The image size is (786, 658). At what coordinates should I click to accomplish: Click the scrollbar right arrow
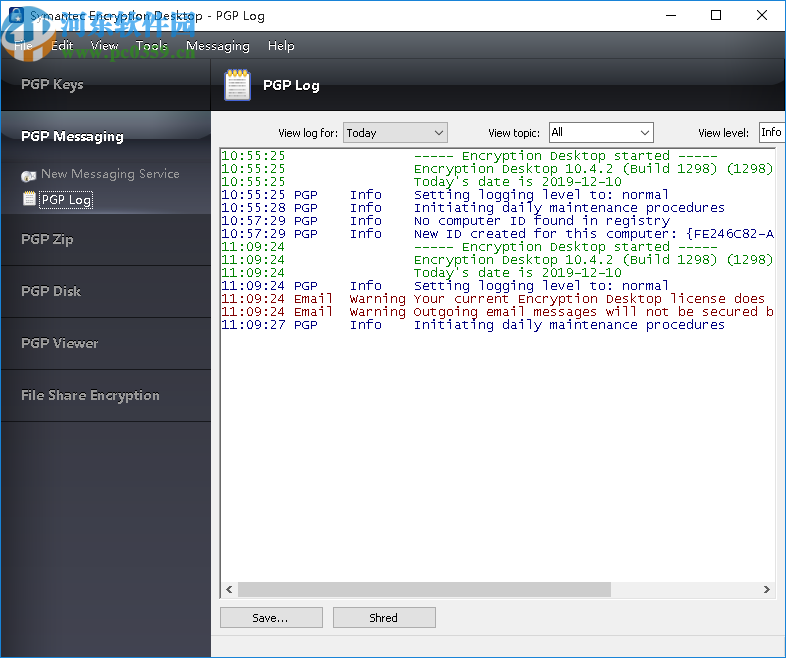(x=766, y=589)
